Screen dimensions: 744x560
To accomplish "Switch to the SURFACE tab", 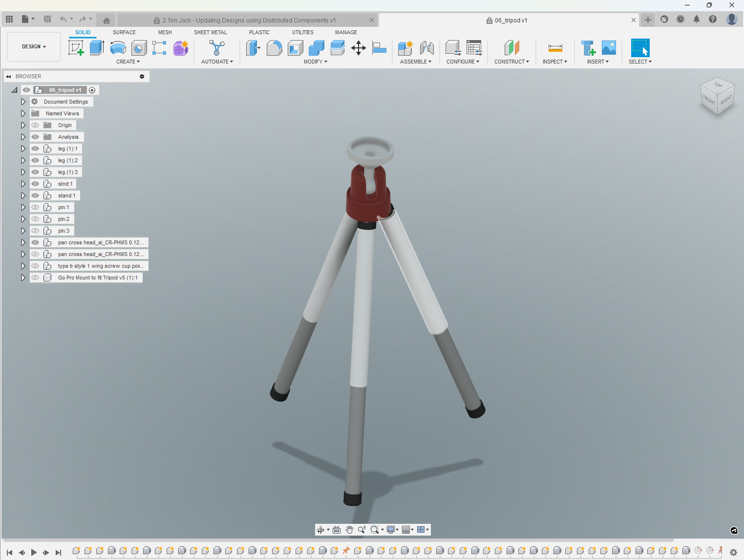I will point(124,32).
